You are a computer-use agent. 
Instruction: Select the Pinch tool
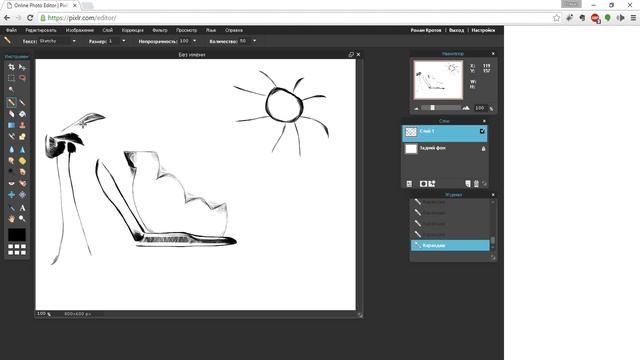22,195
